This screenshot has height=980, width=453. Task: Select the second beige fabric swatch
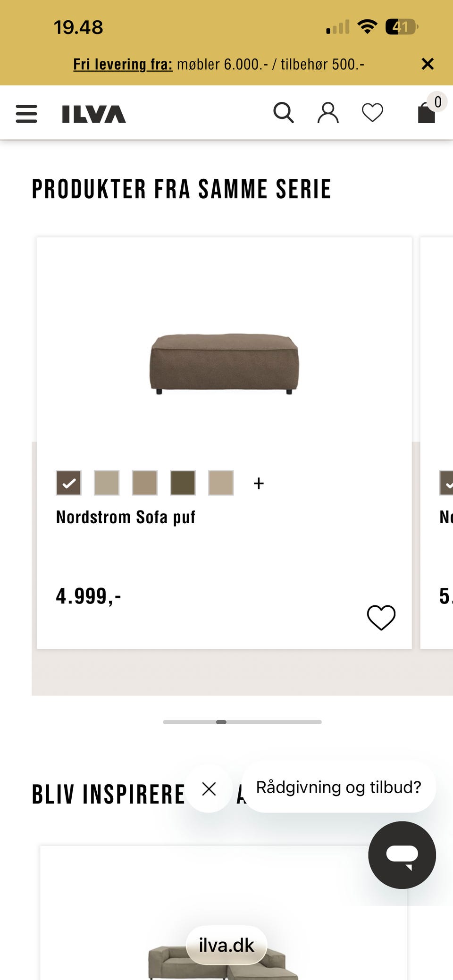coord(107,483)
